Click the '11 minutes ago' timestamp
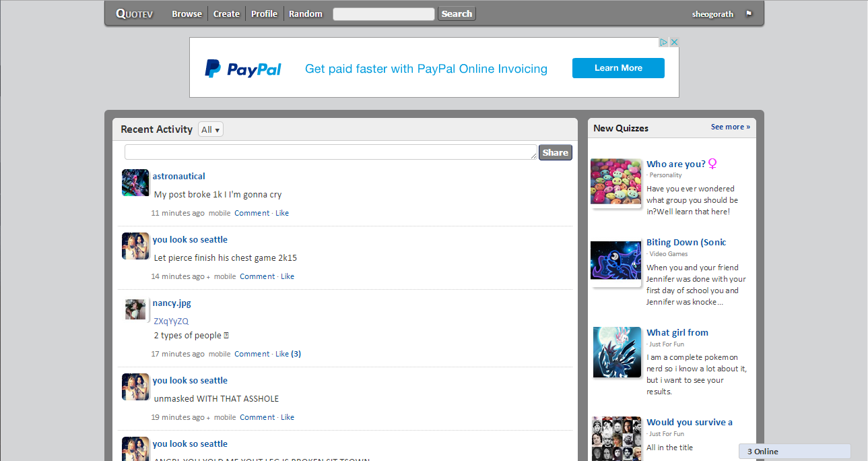 [x=178, y=213]
